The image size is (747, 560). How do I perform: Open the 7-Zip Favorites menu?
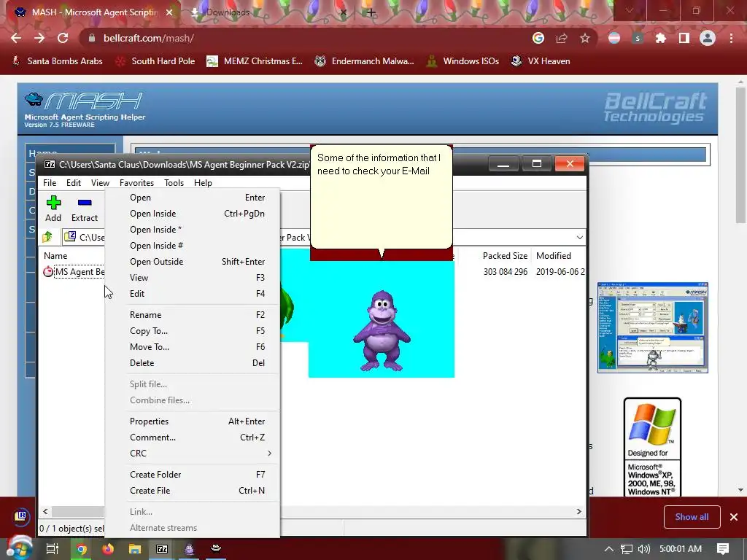tap(136, 183)
